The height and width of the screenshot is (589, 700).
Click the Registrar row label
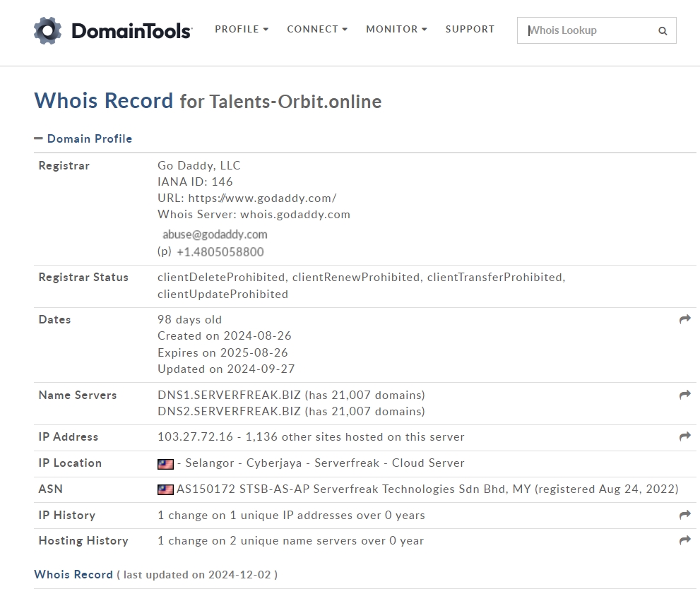click(x=64, y=165)
